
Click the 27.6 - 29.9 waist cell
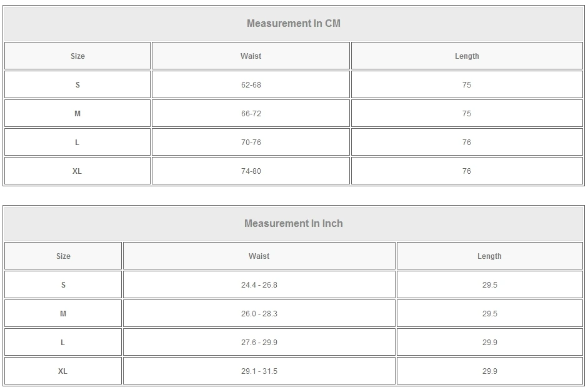pyautogui.click(x=259, y=343)
